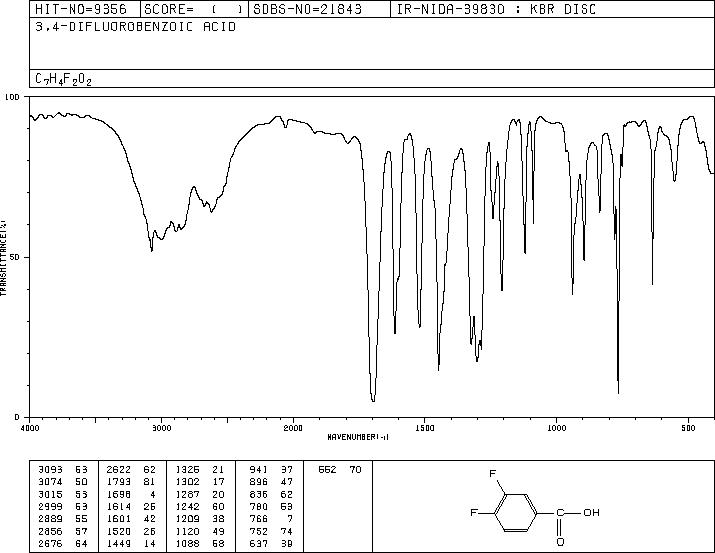Select the 2889 peak entry
This screenshot has height=553, width=715.
pyautogui.click(x=63, y=519)
